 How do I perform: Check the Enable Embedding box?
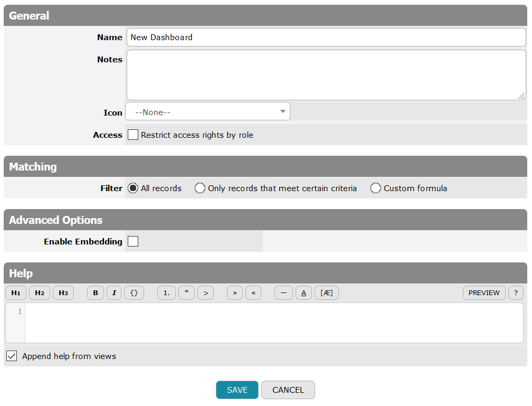[x=133, y=241]
